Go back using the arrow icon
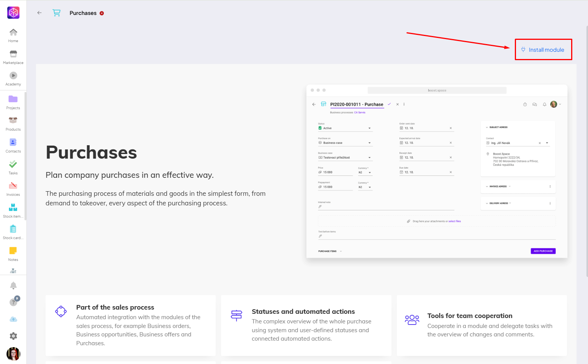The image size is (588, 364). [x=39, y=13]
